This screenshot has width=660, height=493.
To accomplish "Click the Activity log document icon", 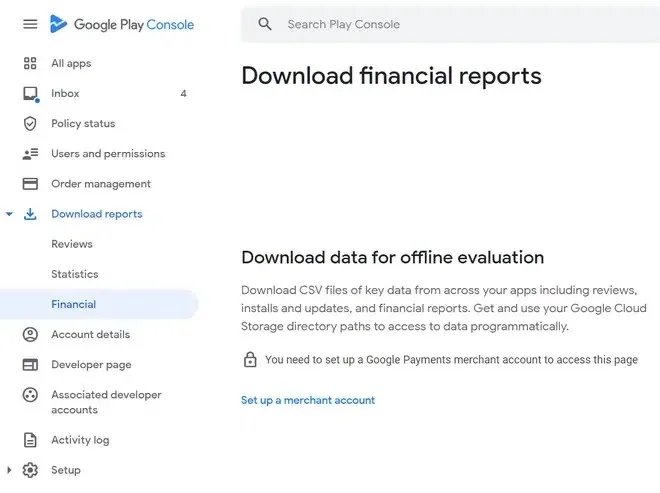I will pos(30,440).
